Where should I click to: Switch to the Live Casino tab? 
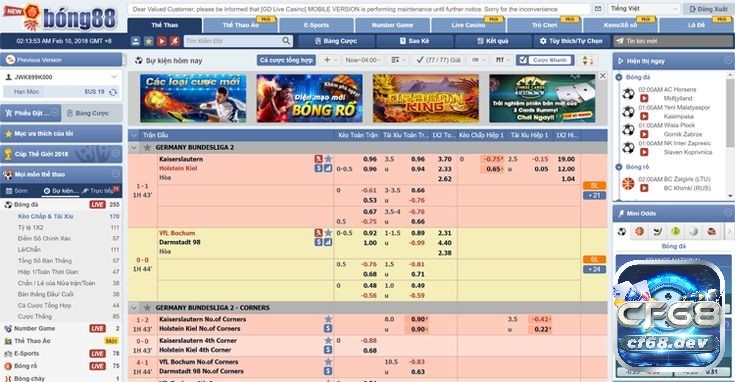click(x=468, y=25)
